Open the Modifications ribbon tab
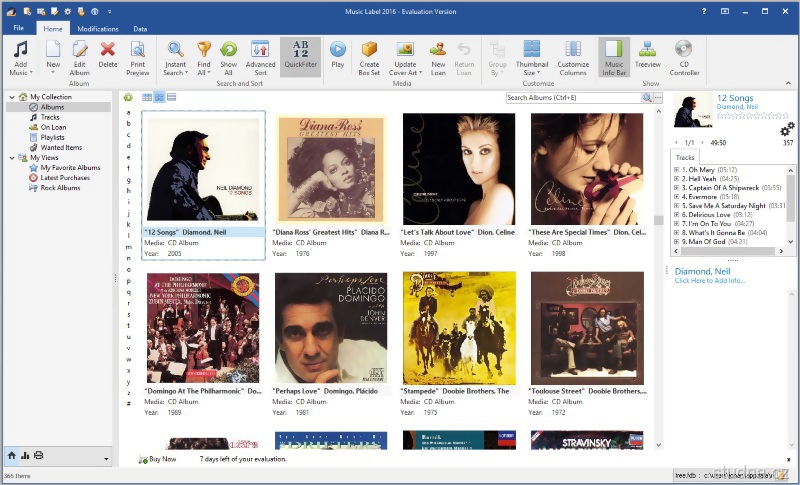 coord(97,29)
